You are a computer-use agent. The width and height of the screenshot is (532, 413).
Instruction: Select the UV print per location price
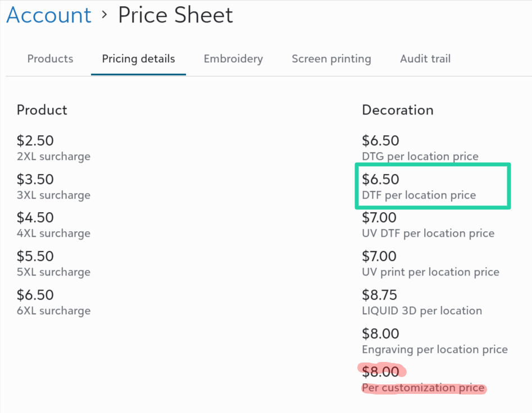point(379,256)
